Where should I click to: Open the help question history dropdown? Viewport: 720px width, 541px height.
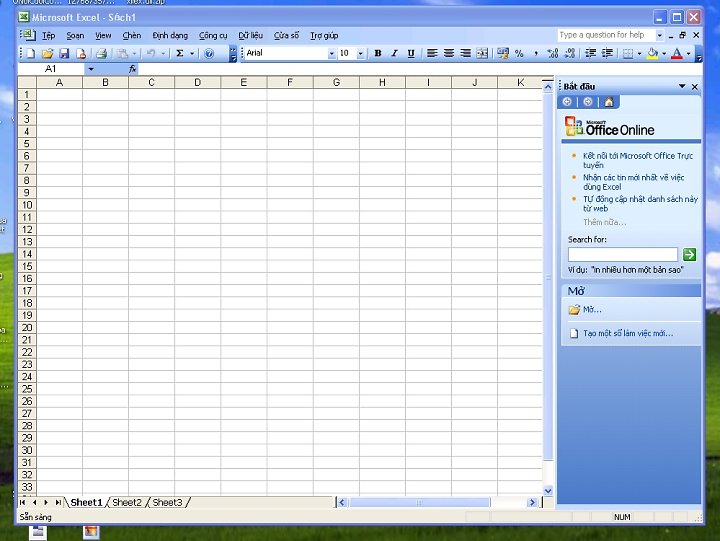coord(659,35)
